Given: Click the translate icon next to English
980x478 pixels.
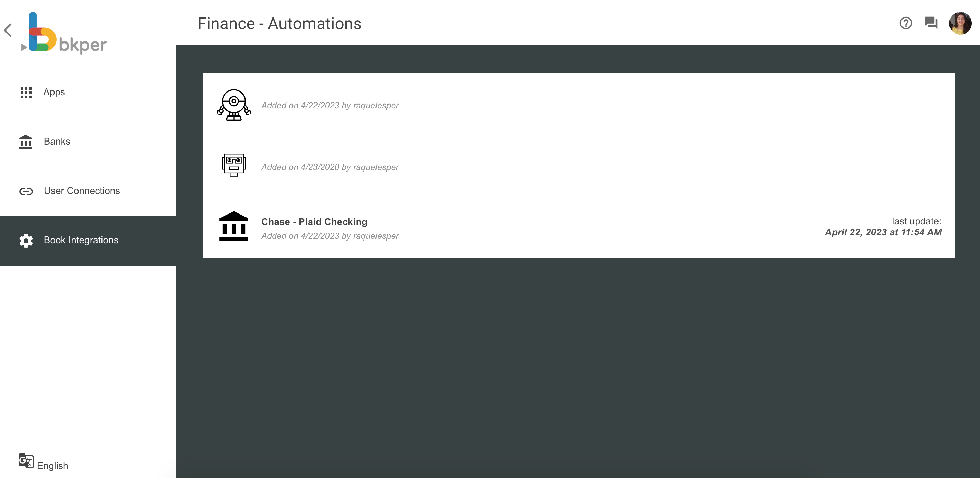Looking at the screenshot, I should (x=25, y=460).
